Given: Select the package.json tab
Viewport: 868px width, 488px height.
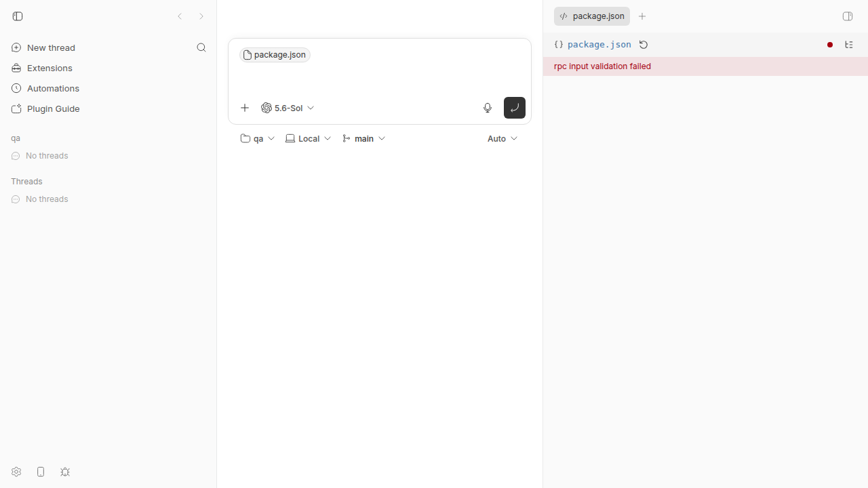Looking at the screenshot, I should pos(592,16).
